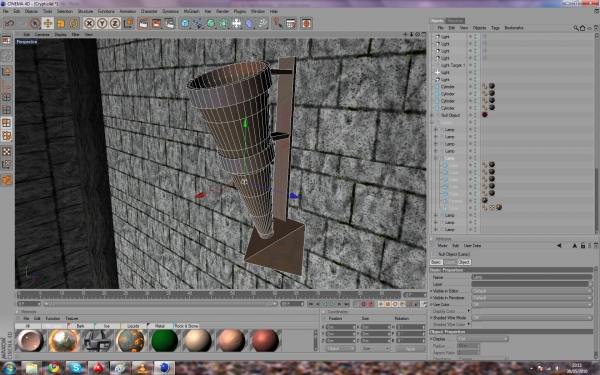600x375 pixels.
Task: Click the Cone's texture tag icon
Action: click(x=499, y=208)
